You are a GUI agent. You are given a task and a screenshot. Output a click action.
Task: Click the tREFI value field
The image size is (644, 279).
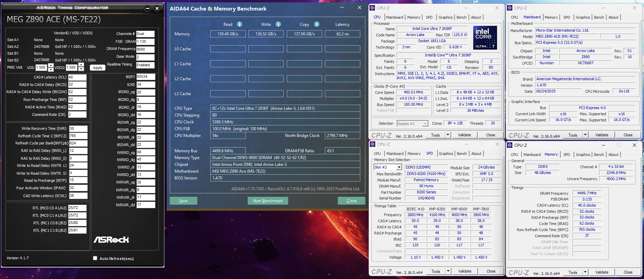tap(146, 77)
